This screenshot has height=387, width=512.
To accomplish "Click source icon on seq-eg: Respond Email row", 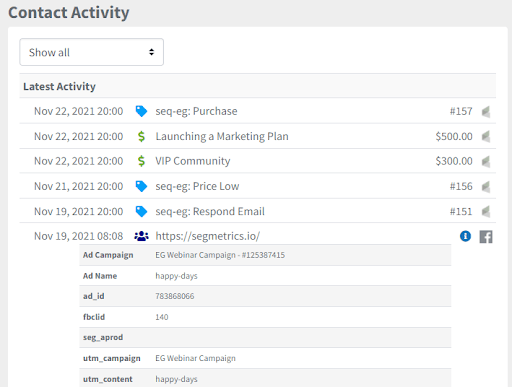I will tap(486, 211).
